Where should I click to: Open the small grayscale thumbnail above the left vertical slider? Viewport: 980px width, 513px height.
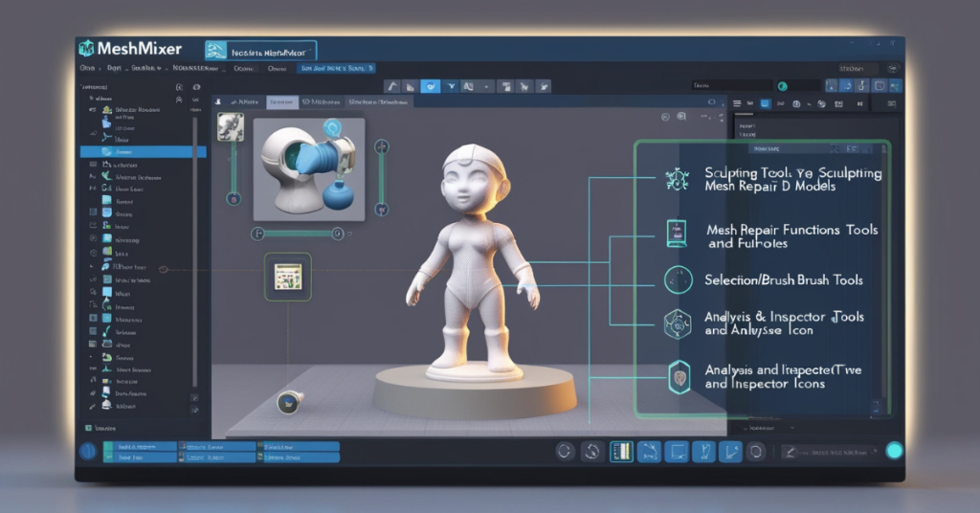230,127
